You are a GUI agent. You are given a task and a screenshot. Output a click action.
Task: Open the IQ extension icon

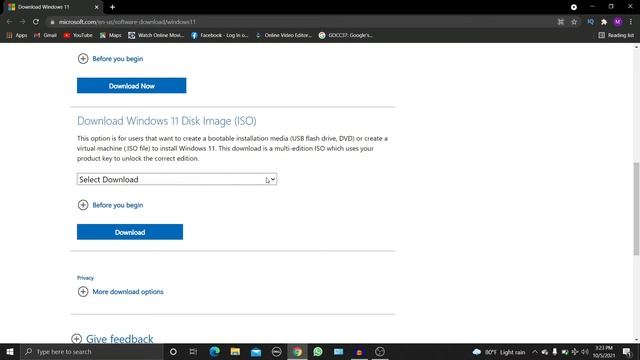coord(590,22)
